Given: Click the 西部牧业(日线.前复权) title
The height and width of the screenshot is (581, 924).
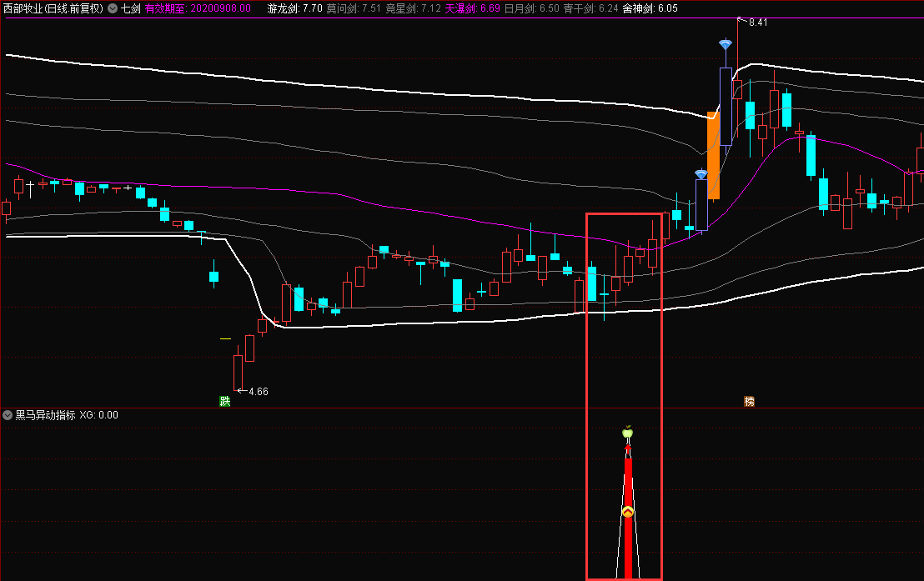Looking at the screenshot, I should [x=53, y=8].
